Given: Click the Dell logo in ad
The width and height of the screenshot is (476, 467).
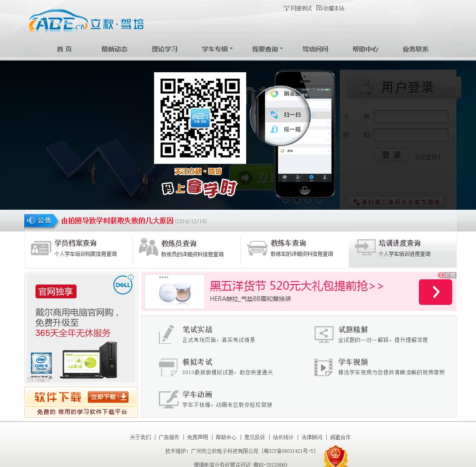Looking at the screenshot, I should coord(122,285).
